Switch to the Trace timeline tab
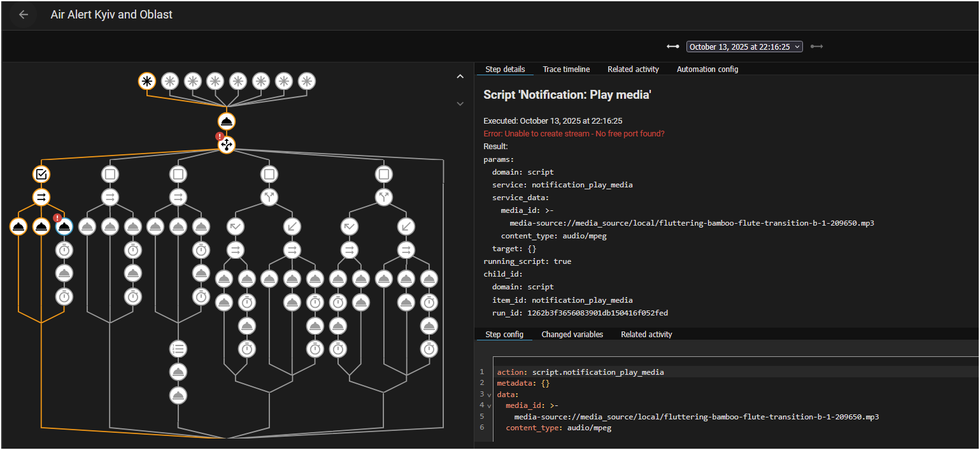The image size is (980, 450). click(566, 69)
